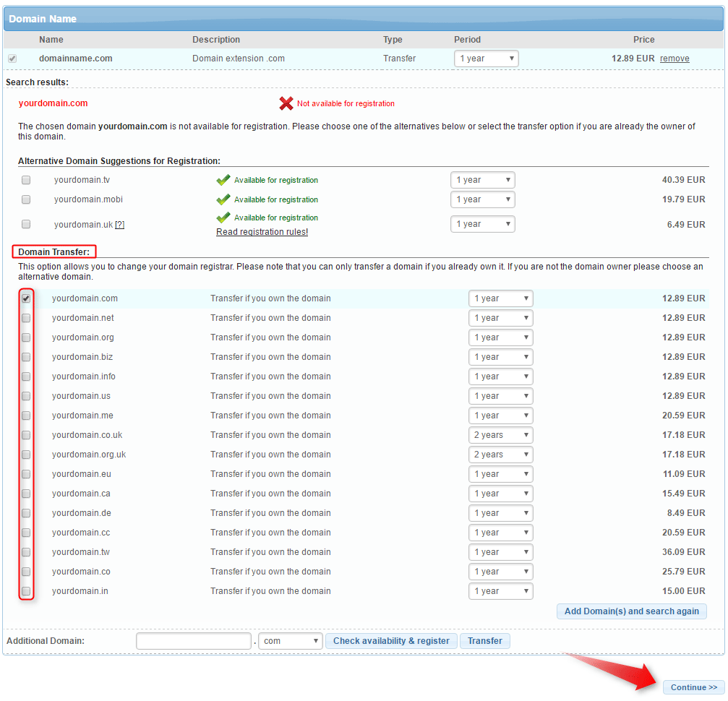728x701 pixels.
Task: Select the yourdomain.net transfer checkbox
Action: 26,318
